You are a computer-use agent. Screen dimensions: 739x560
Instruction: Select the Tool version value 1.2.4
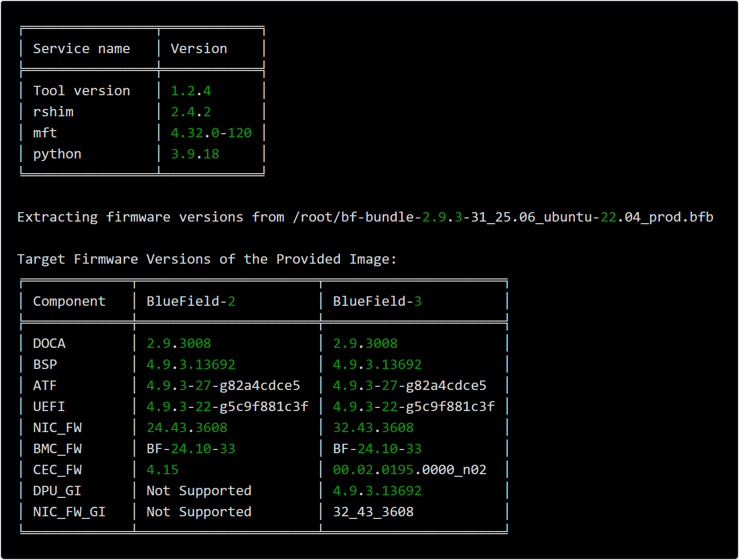pyautogui.click(x=191, y=91)
